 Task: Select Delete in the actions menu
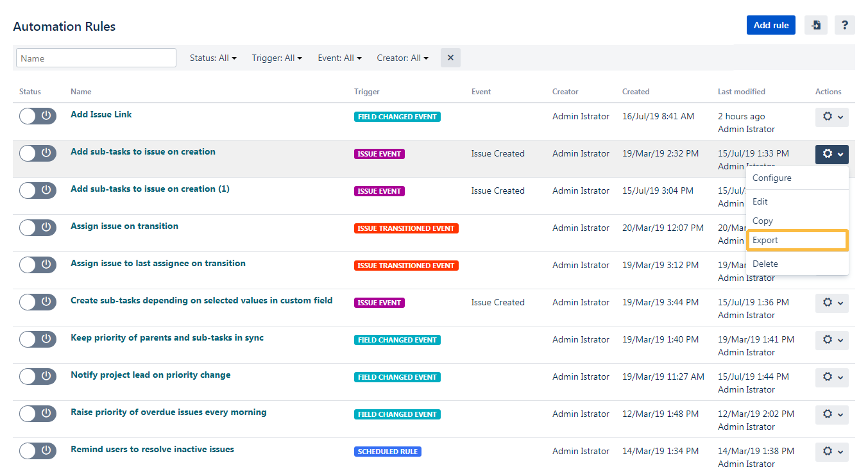coord(797,264)
